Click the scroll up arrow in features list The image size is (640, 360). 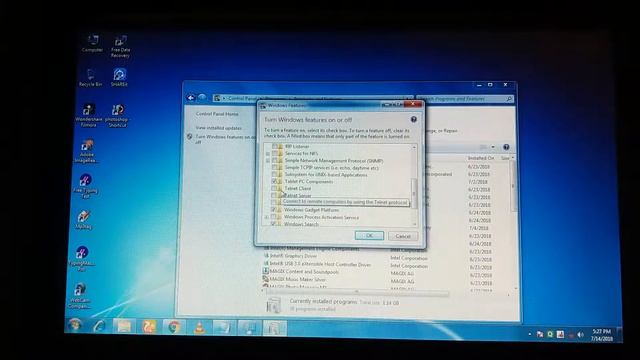(414, 147)
